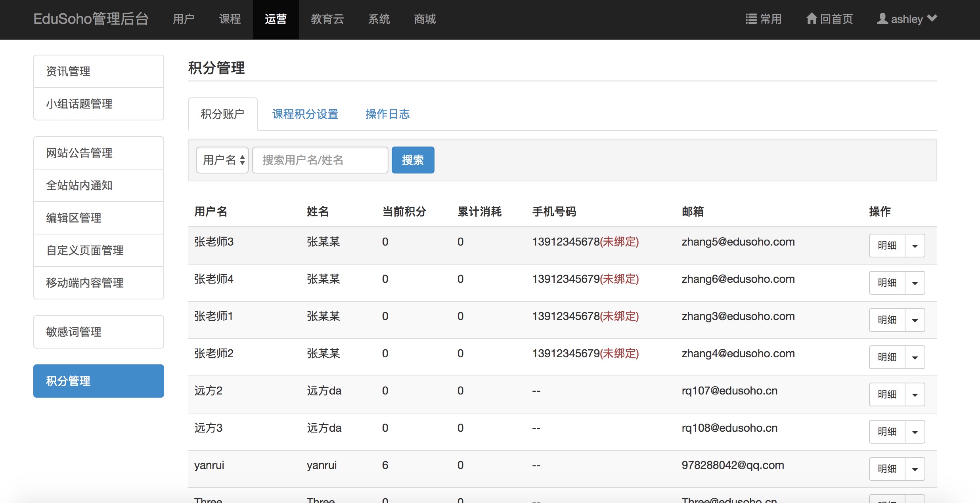The image size is (980, 503).
Task: Click the blue 搜索 button
Action: 413,160
